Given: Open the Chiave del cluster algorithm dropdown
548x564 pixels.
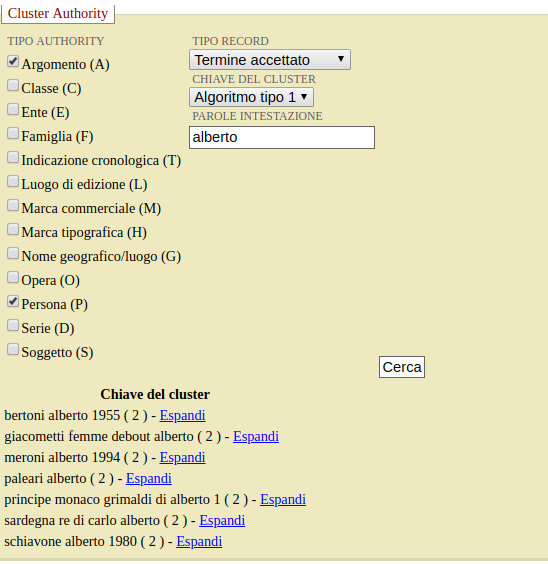Looking at the screenshot, I should click(251, 97).
